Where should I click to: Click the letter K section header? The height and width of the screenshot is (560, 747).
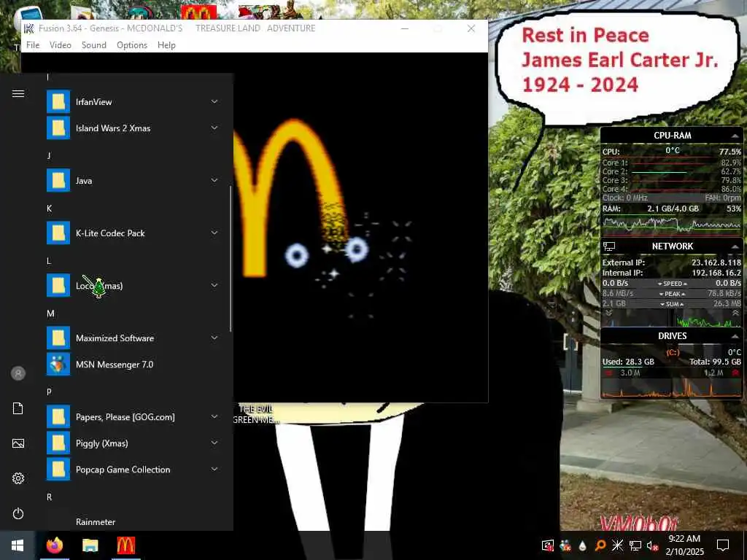49,209
